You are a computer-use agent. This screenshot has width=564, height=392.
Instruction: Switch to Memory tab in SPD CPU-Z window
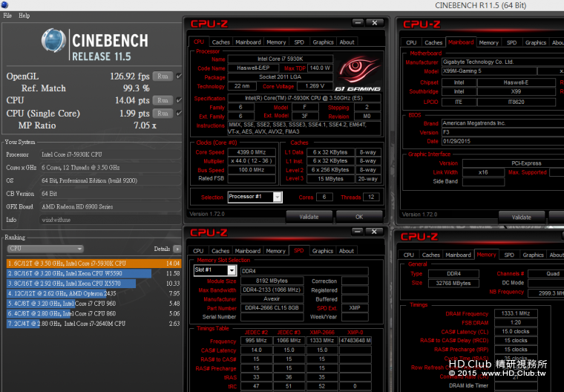[x=275, y=251]
